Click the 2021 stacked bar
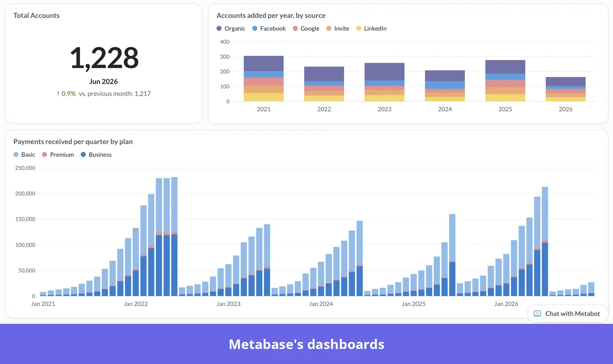Viewport: 613px width, 364px height. pos(264,79)
